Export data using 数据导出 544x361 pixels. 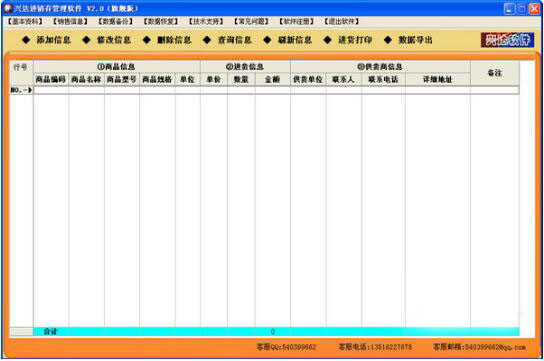(408, 40)
